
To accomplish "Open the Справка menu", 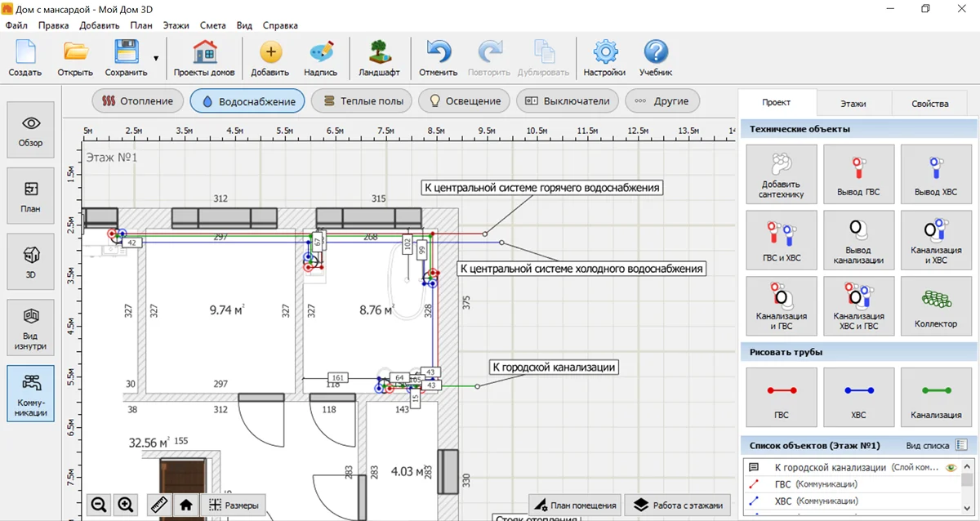I will pyautogui.click(x=280, y=25).
